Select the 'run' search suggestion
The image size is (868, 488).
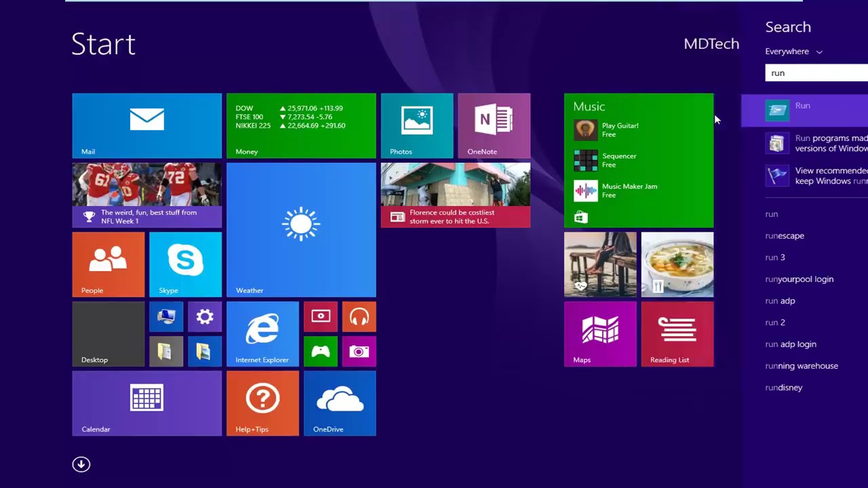[772, 214]
